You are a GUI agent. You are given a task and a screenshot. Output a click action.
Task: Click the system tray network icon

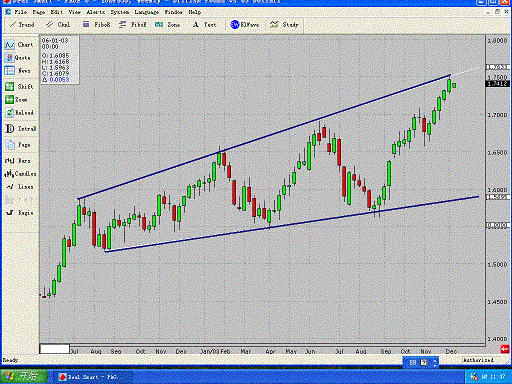[474, 377]
